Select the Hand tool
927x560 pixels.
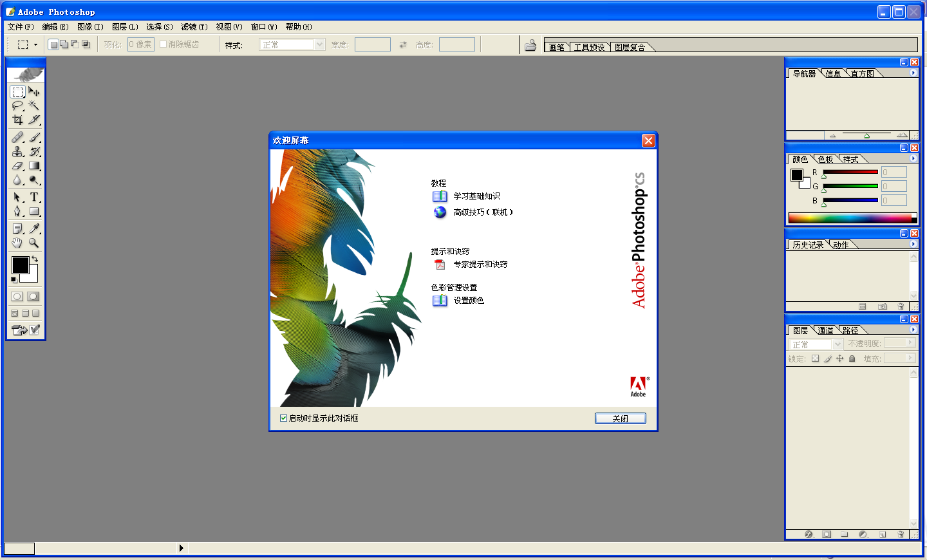[17, 243]
